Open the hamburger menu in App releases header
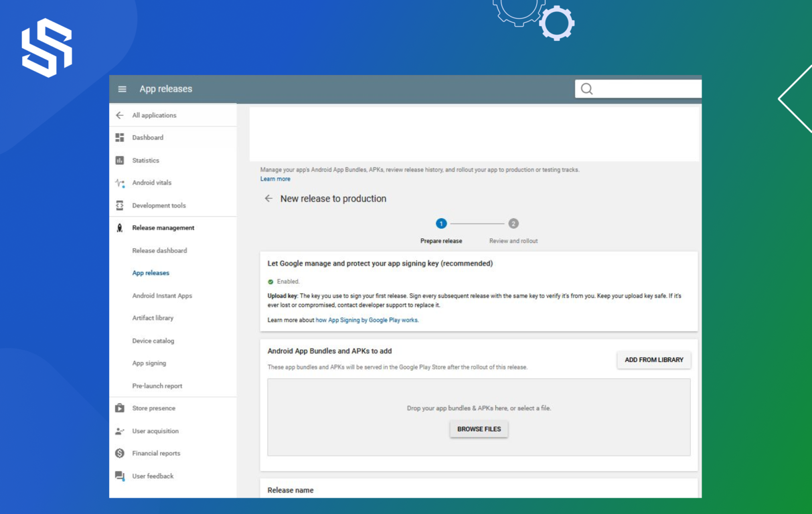This screenshot has height=514, width=812. point(122,89)
